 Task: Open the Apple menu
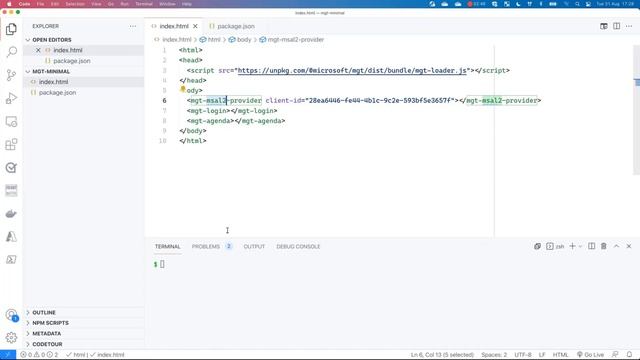9,4
